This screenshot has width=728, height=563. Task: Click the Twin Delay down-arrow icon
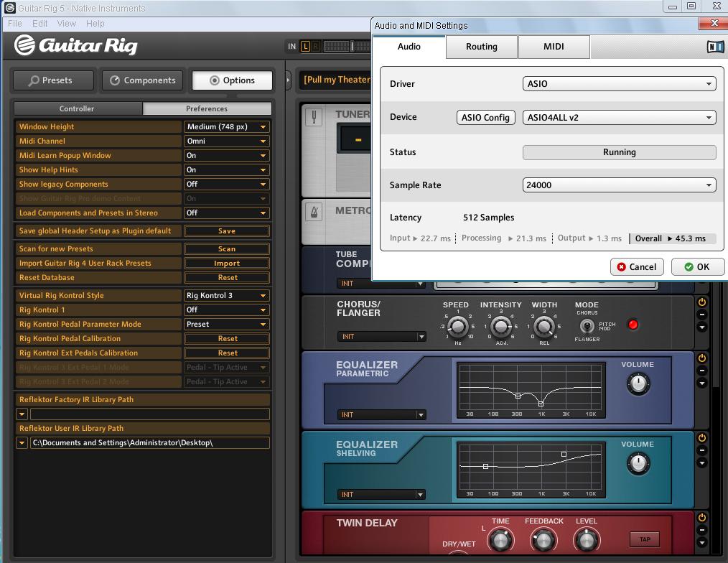pos(702,542)
